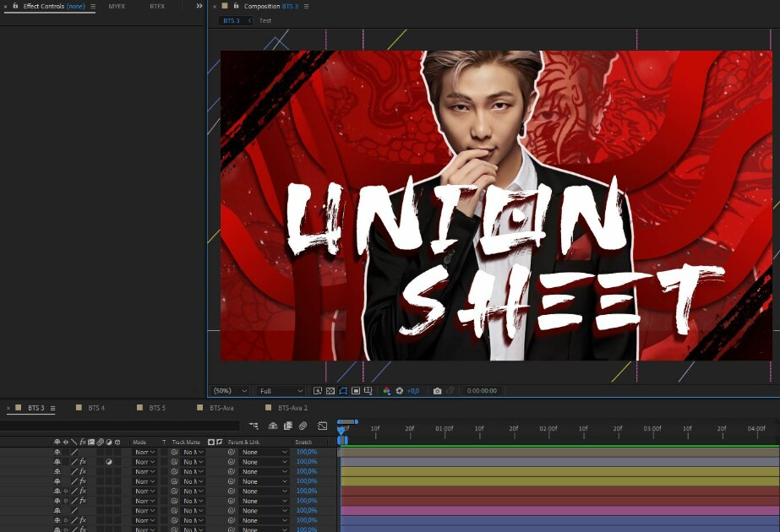
Task: Open the Full resolution dropdown
Action: click(281, 391)
